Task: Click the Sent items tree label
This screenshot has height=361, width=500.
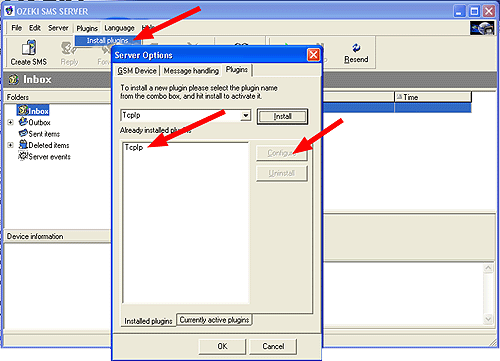Action: [44, 134]
